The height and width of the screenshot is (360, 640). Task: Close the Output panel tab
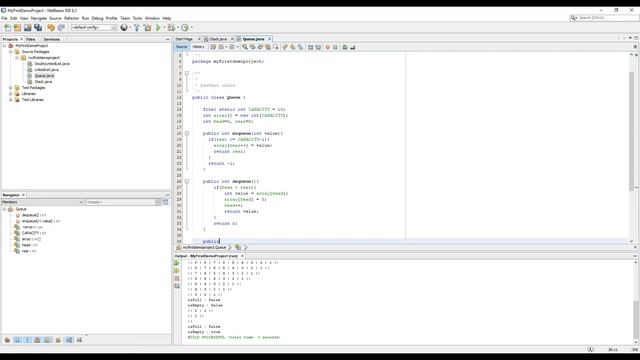pyautogui.click(x=242, y=256)
